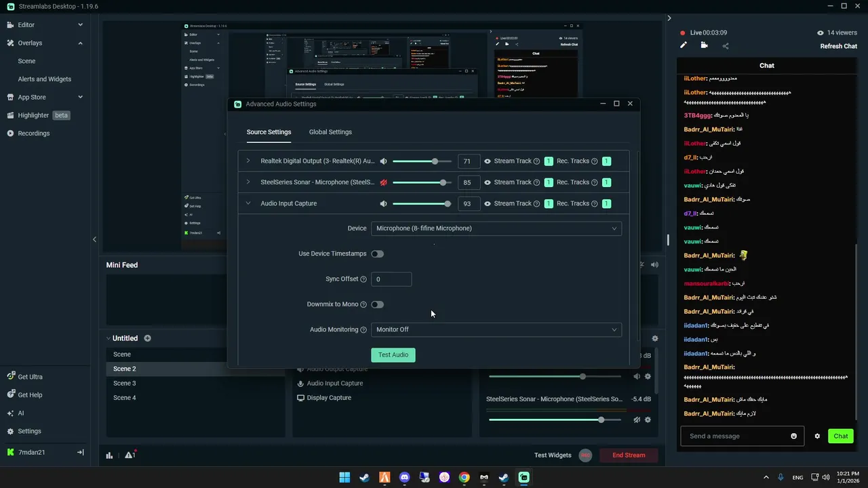Toggle Audio Input Capture Rec. Tracks 1

[606, 203]
